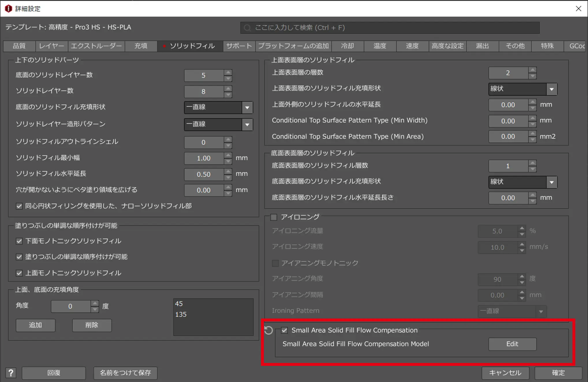588x382 pixels.
Task: Click the reset arrow beside Small Area Compensation
Action: point(268,330)
